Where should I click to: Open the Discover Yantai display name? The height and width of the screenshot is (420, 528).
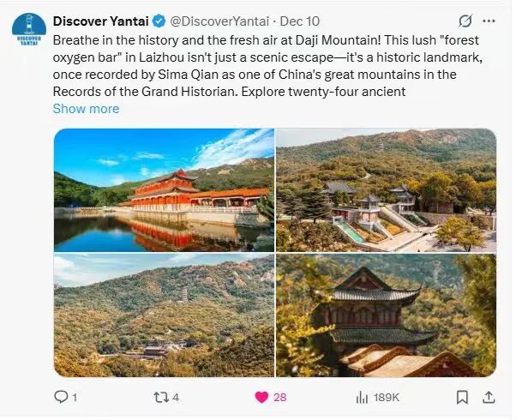click(x=101, y=21)
